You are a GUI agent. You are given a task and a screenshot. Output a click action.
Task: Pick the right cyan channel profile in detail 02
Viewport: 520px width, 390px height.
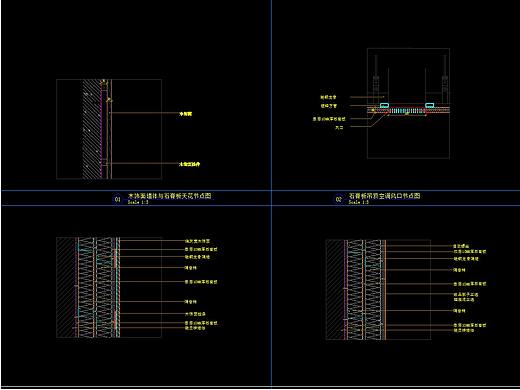429,105
